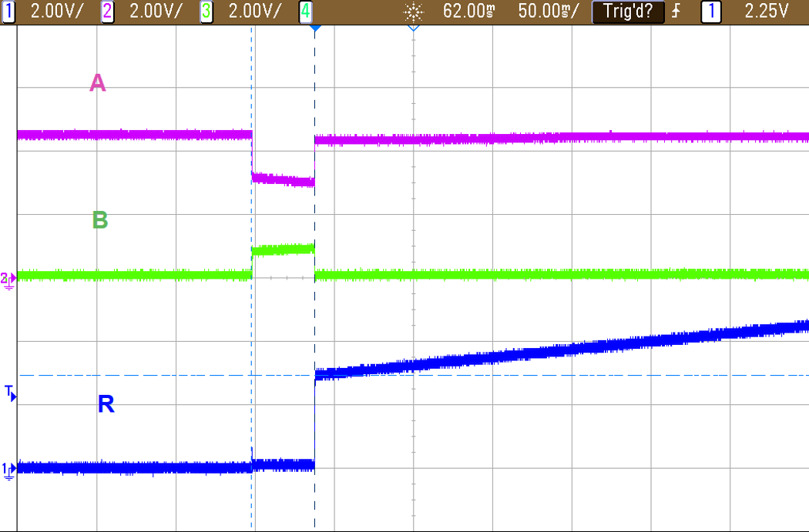Click the T trigger level marker on left edge
This screenshot has width=809, height=532.
pyautogui.click(x=8, y=392)
